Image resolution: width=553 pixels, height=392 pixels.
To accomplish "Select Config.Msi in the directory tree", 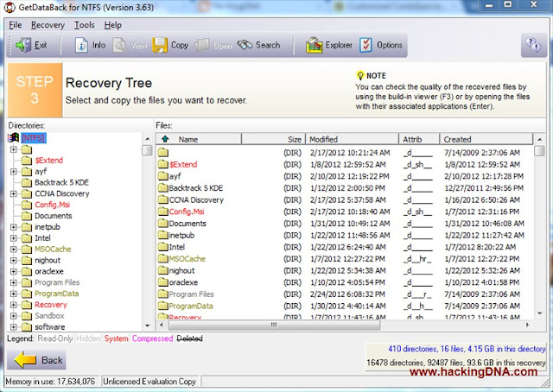I will click(52, 205).
